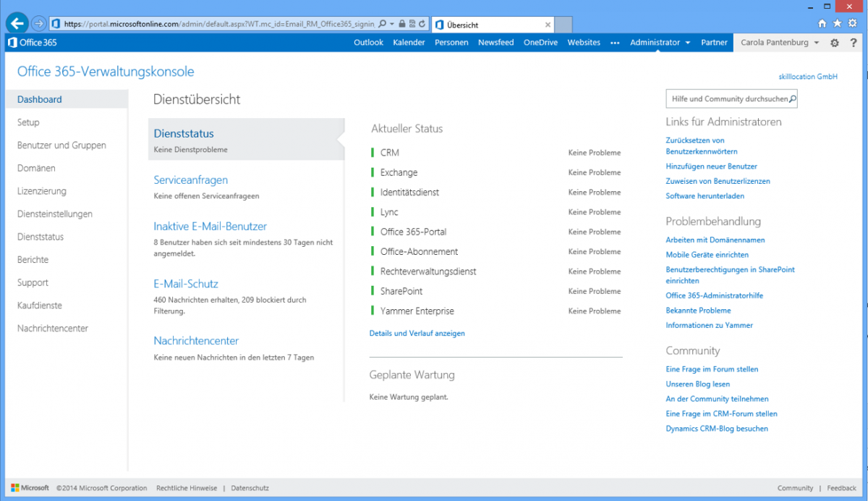The image size is (868, 501).
Task: Click the Microsoft logo in footer
Action: pyautogui.click(x=30, y=488)
